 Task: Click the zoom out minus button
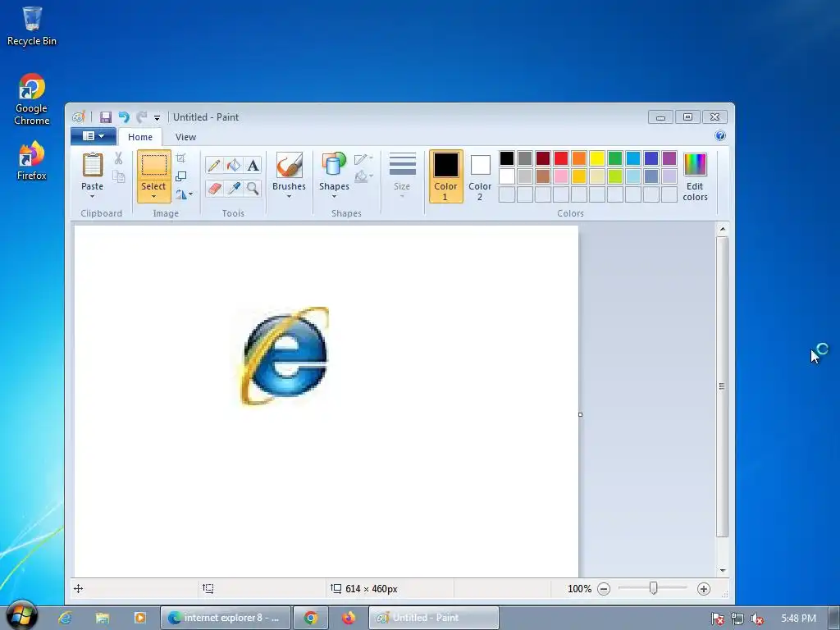point(604,589)
